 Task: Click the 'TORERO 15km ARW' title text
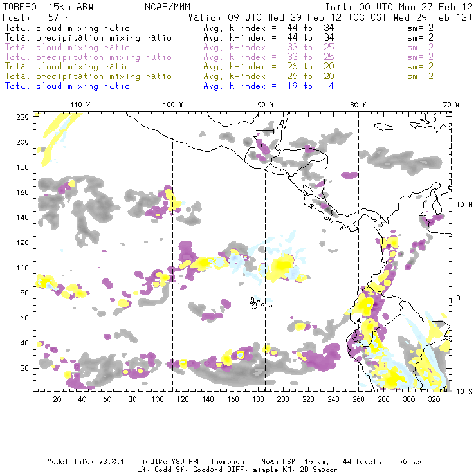point(48,7)
